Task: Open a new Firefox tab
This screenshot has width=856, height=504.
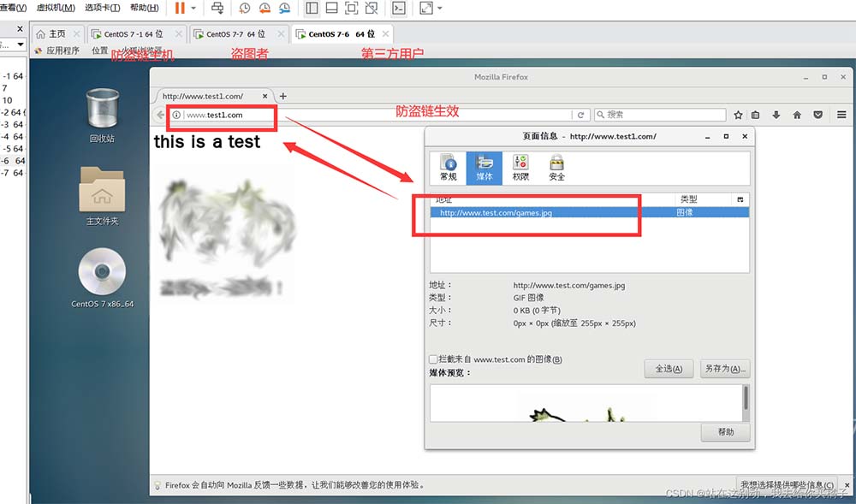Action: tap(282, 96)
